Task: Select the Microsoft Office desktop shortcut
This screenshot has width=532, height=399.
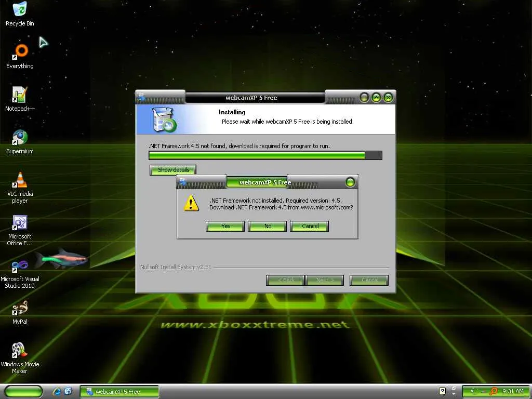Action: [x=20, y=230]
